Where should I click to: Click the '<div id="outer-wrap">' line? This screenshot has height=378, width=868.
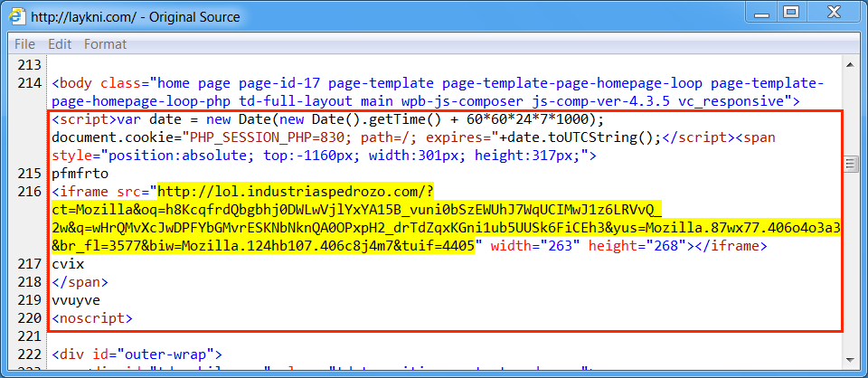click(137, 354)
